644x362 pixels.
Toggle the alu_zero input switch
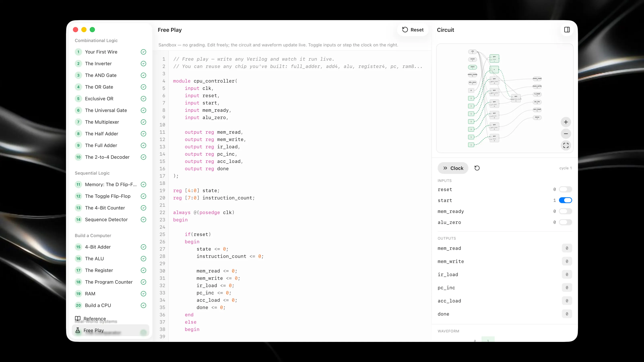(565, 222)
